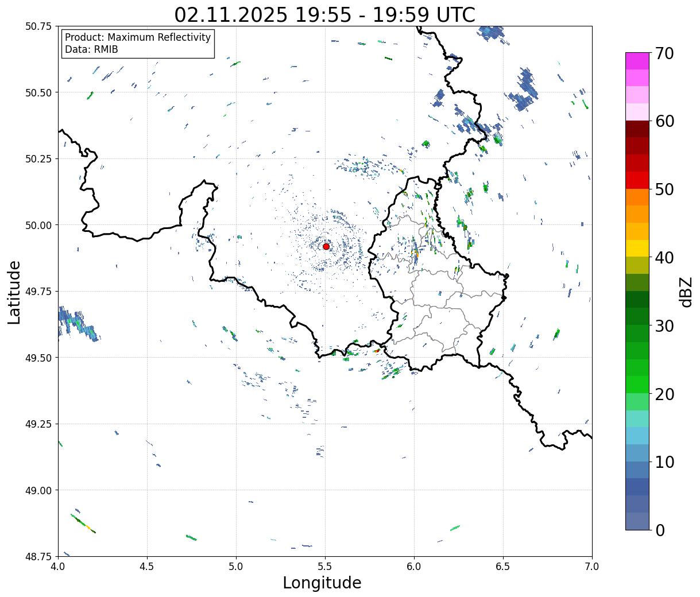Click the magenta swatch at top of colorbar
Screen dimensions: 700x597
[x=637, y=61]
